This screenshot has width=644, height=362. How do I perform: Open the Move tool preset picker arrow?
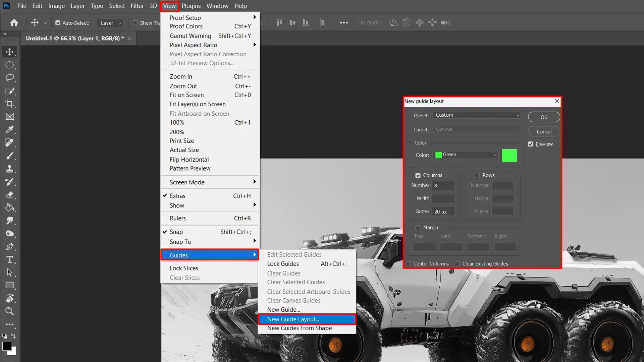(x=45, y=23)
